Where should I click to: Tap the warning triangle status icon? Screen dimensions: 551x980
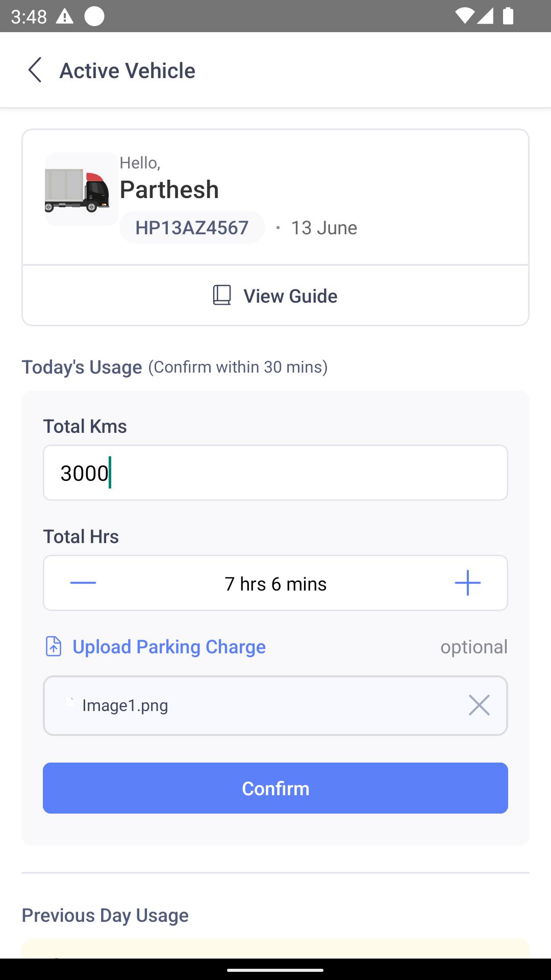point(64,16)
